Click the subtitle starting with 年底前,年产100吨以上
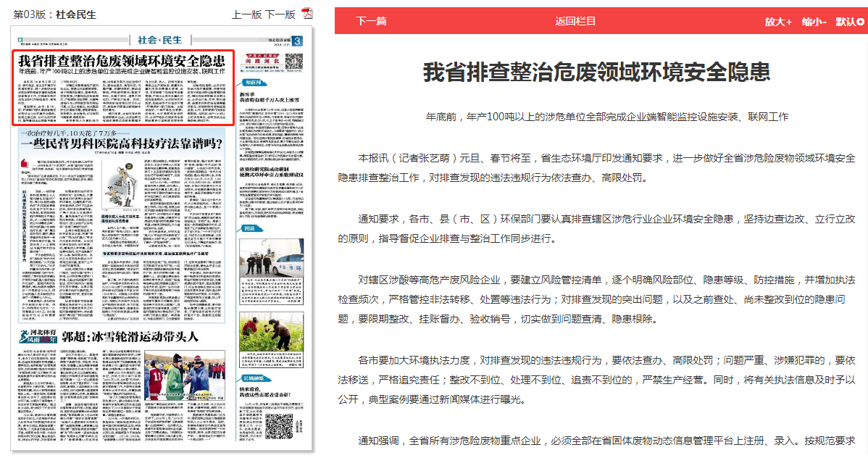This screenshot has height=458, width=868. pyautogui.click(x=606, y=117)
